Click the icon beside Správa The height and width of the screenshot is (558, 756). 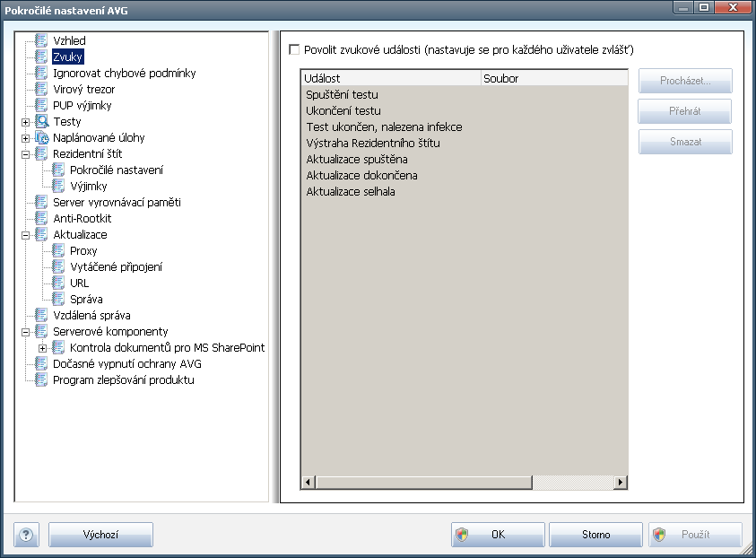point(58,299)
